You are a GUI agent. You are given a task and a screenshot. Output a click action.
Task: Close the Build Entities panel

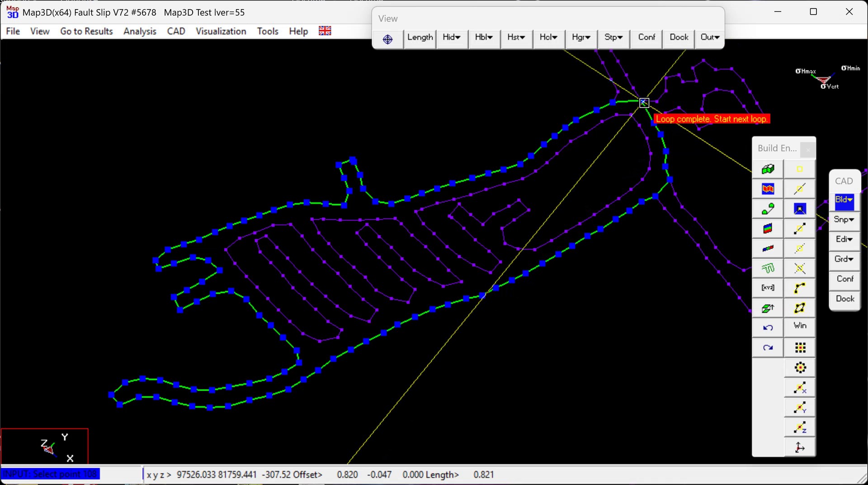(807, 149)
